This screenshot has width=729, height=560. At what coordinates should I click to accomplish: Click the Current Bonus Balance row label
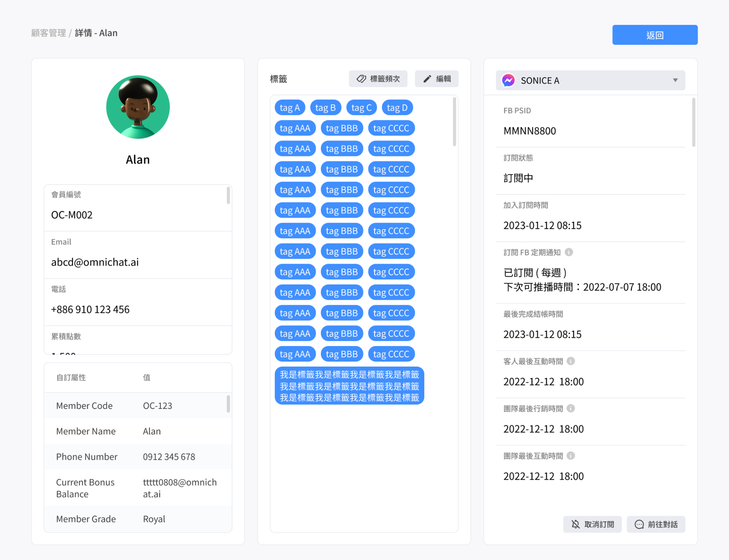(85, 488)
